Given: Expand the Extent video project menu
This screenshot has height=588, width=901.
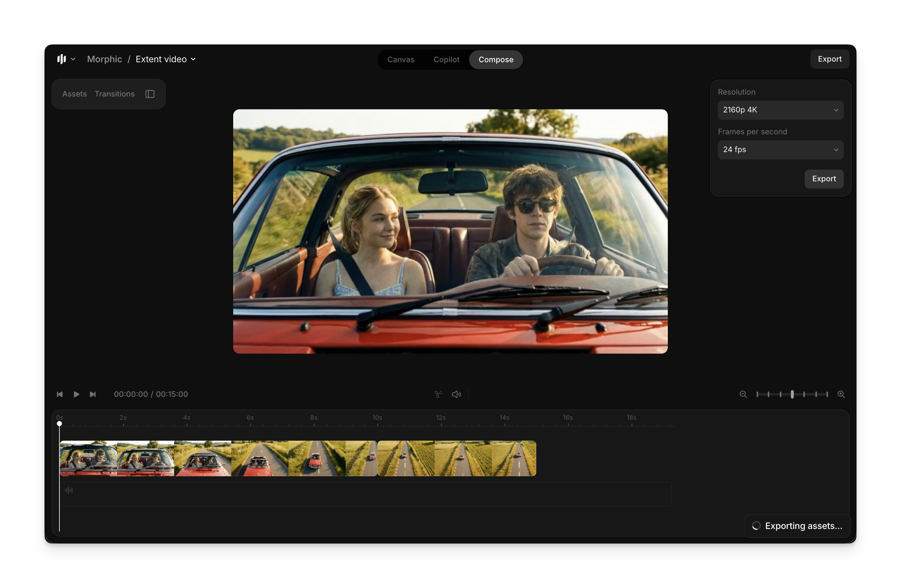Looking at the screenshot, I should 166,59.
